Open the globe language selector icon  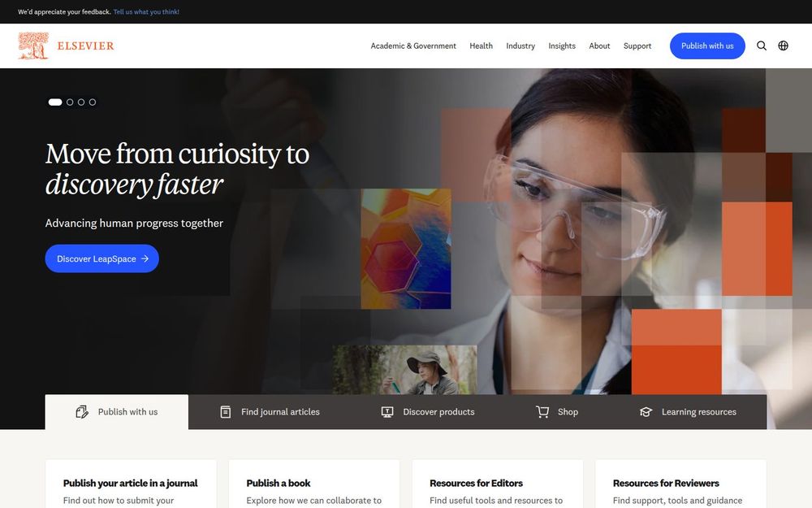783,46
